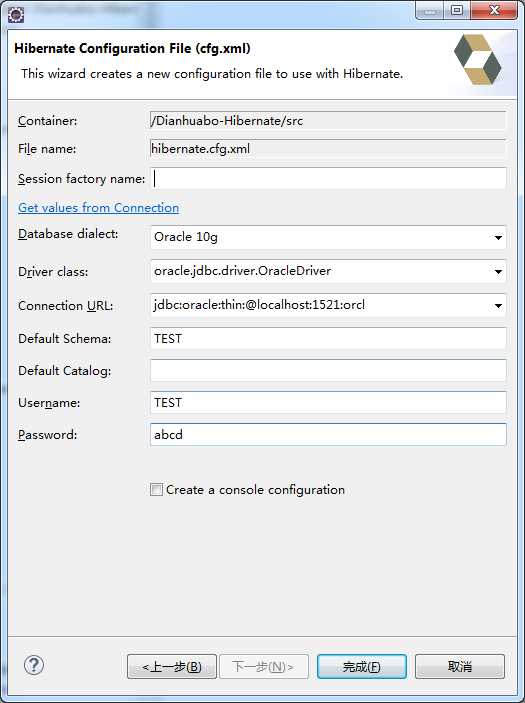Click the Default Catalog label
The image size is (525, 703).
pyautogui.click(x=65, y=371)
